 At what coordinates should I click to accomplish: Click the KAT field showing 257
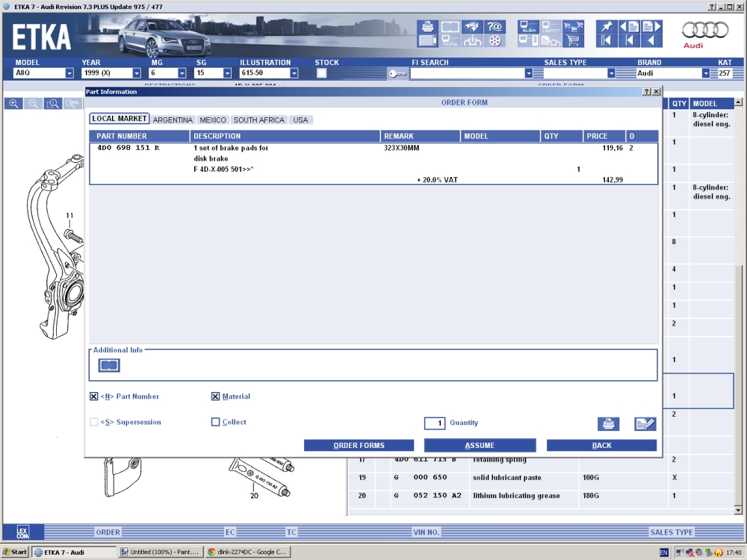[725, 73]
